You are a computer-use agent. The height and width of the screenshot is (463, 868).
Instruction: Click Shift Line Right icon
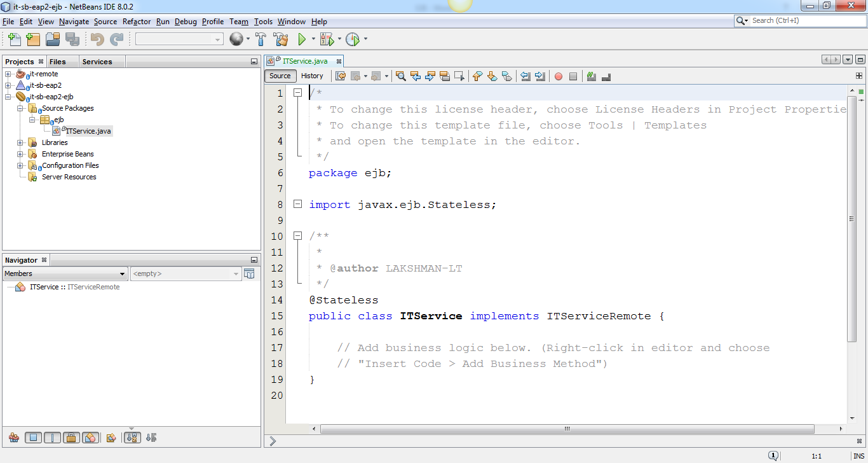[540, 76]
